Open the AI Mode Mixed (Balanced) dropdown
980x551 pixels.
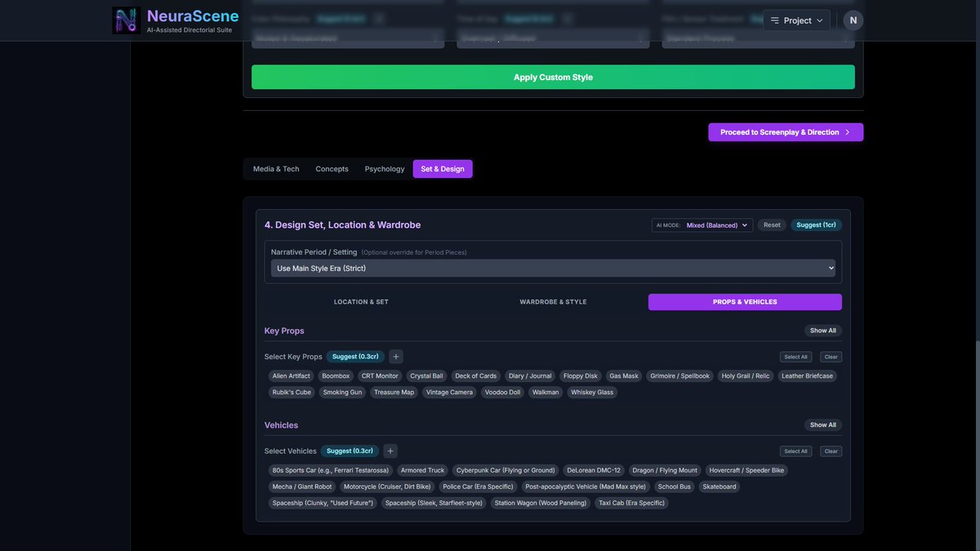[702, 225]
